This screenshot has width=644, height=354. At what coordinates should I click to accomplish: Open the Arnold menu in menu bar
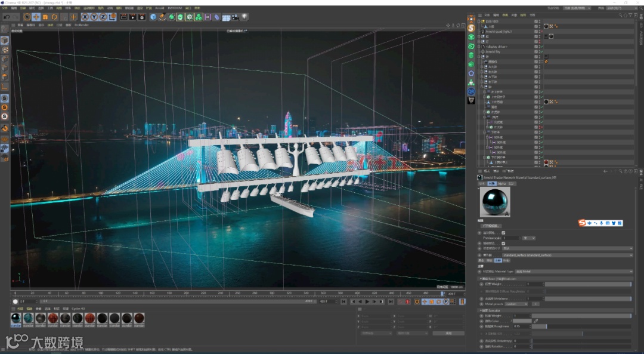coord(159,8)
